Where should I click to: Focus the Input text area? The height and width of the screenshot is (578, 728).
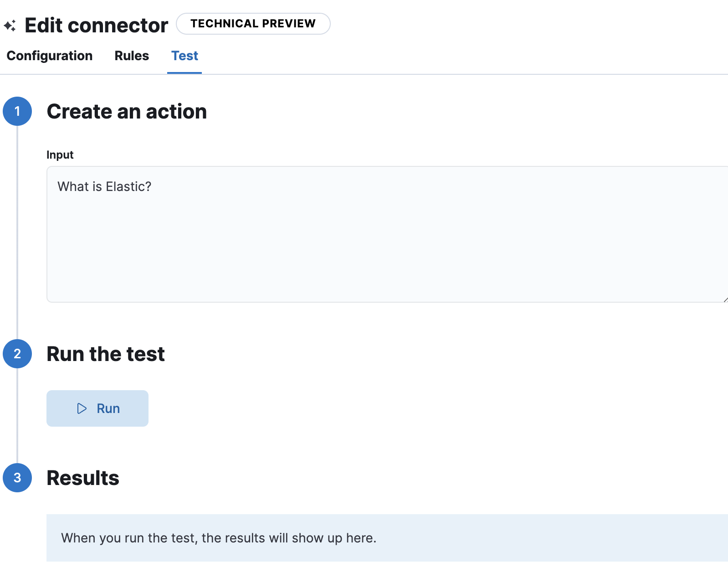(387, 234)
